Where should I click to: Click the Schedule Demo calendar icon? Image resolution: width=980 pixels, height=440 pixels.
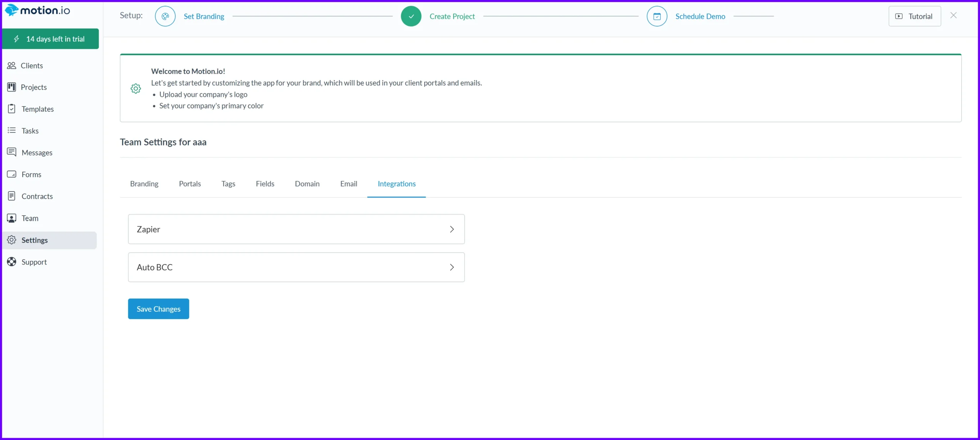(x=657, y=16)
